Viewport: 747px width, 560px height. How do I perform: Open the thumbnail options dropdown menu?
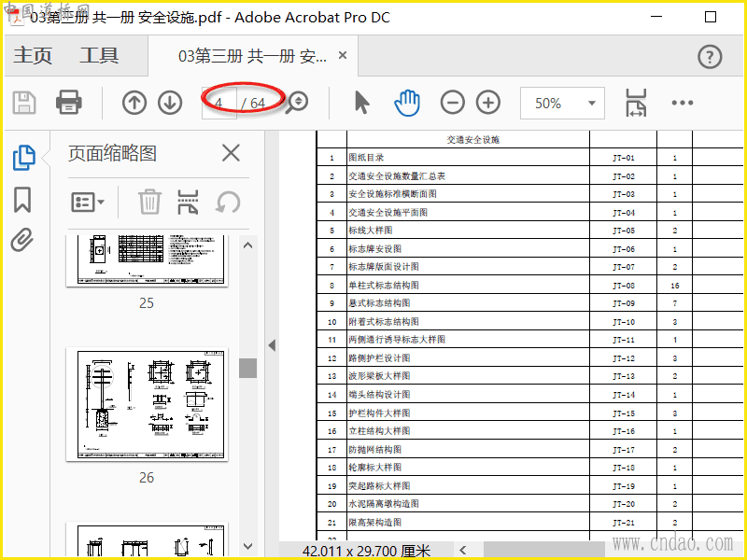coord(88,203)
